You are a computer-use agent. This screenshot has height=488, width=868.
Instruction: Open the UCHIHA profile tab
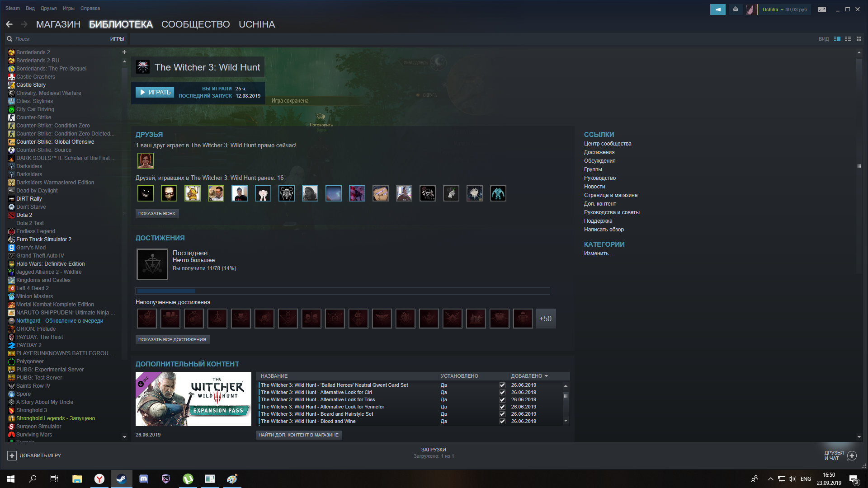coord(257,24)
